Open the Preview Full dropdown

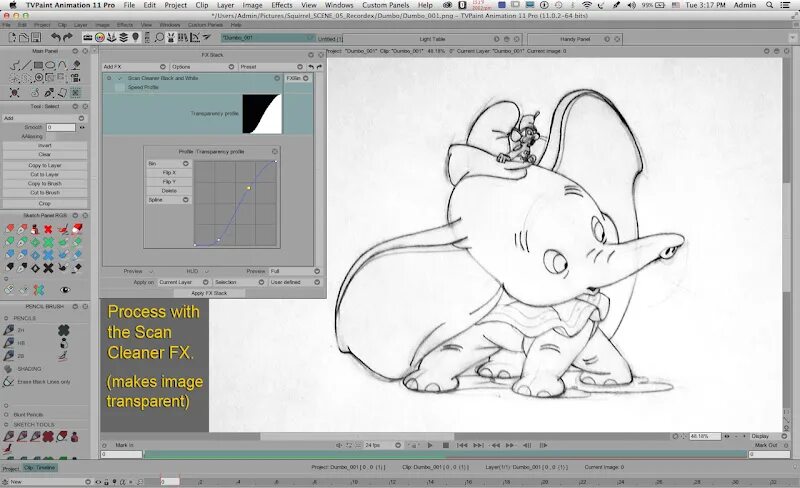[295, 271]
